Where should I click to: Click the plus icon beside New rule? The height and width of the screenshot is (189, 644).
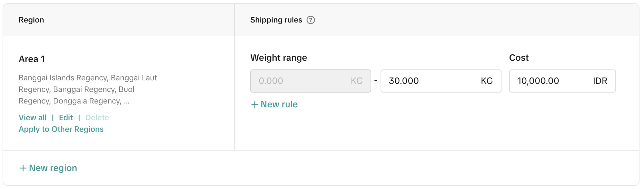(254, 104)
